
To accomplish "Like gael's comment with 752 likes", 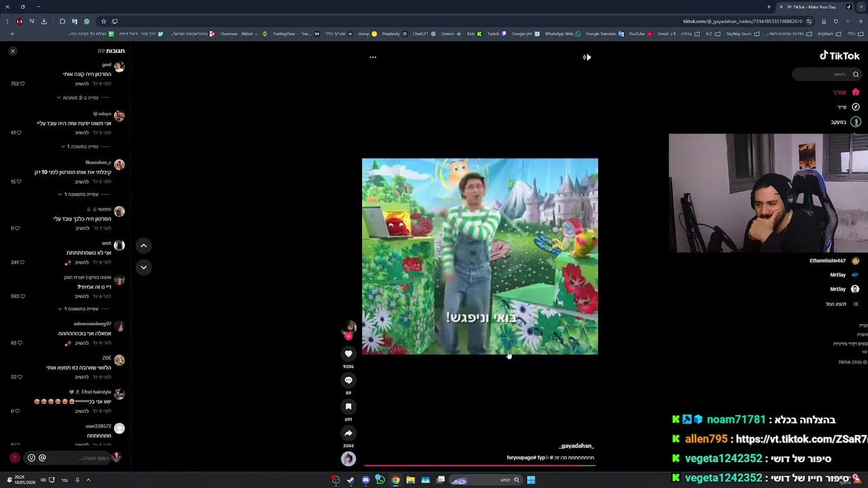I will pos(22,83).
